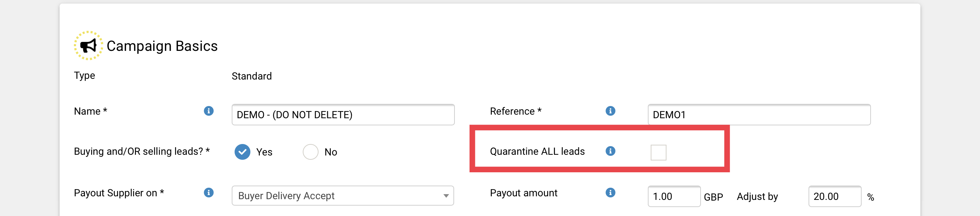This screenshot has height=216, width=980.
Task: Show info for Quarantine ALL leads
Action: 610,151
